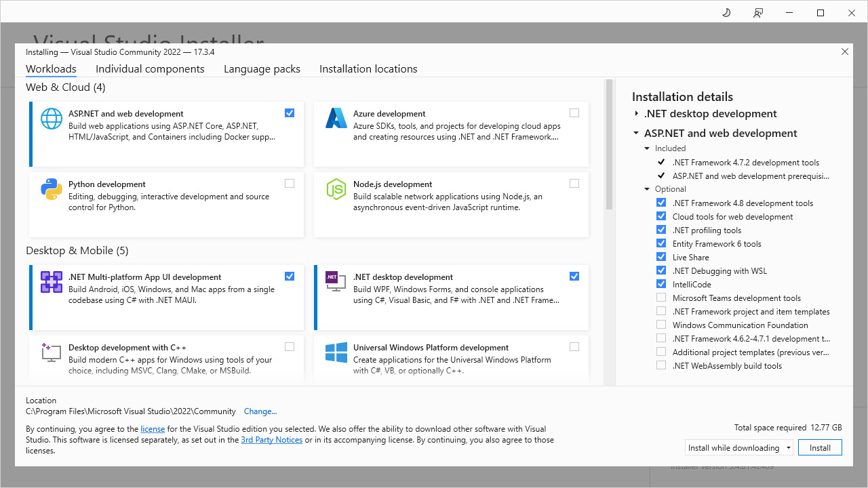Switch to Installation locations tab

click(368, 69)
